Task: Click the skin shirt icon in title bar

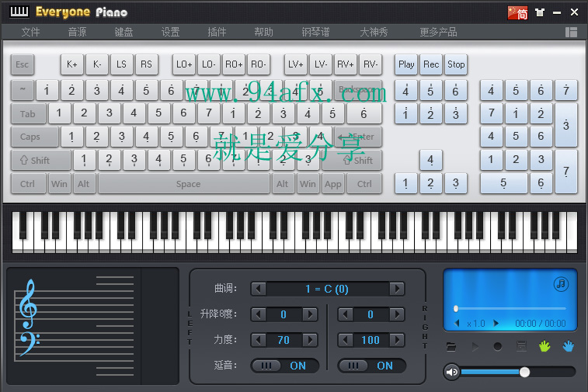Action: tap(540, 12)
